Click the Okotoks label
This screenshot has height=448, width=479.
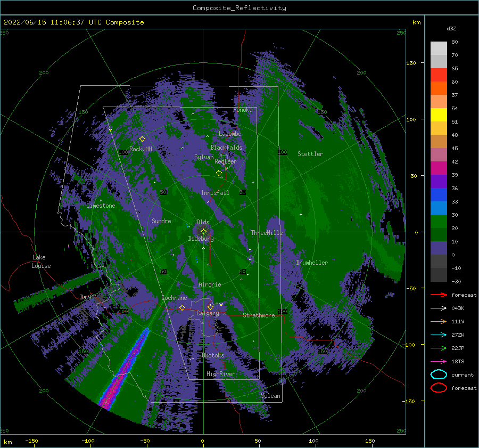213,355
